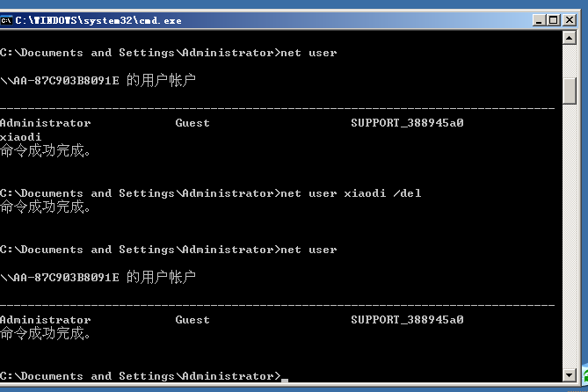Click SUPPORT_388945a0 in the second user listing
The image size is (588, 392).
tap(407, 320)
